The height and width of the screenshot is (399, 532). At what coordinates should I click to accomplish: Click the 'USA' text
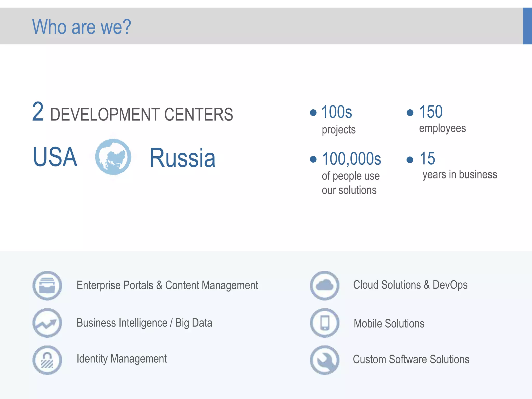coord(55,157)
